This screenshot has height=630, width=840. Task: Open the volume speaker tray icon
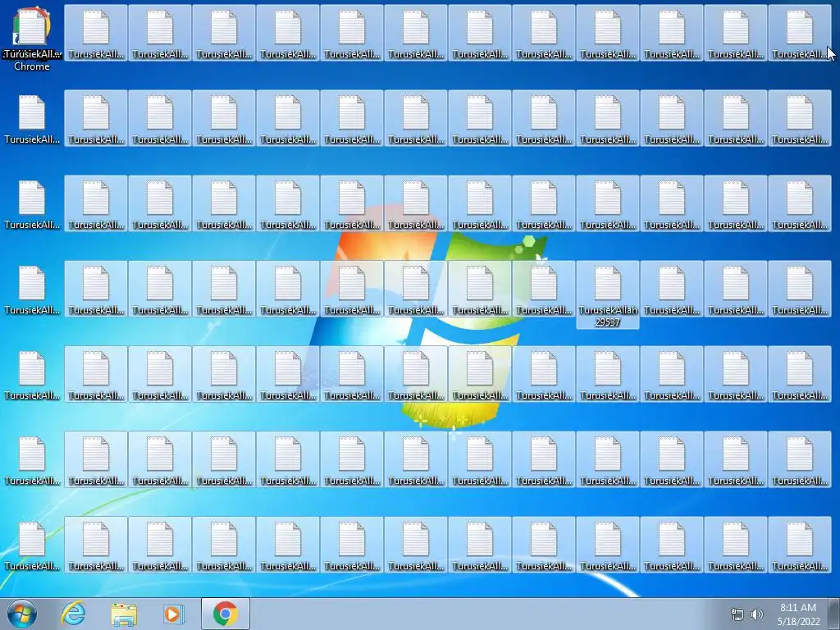[757, 614]
